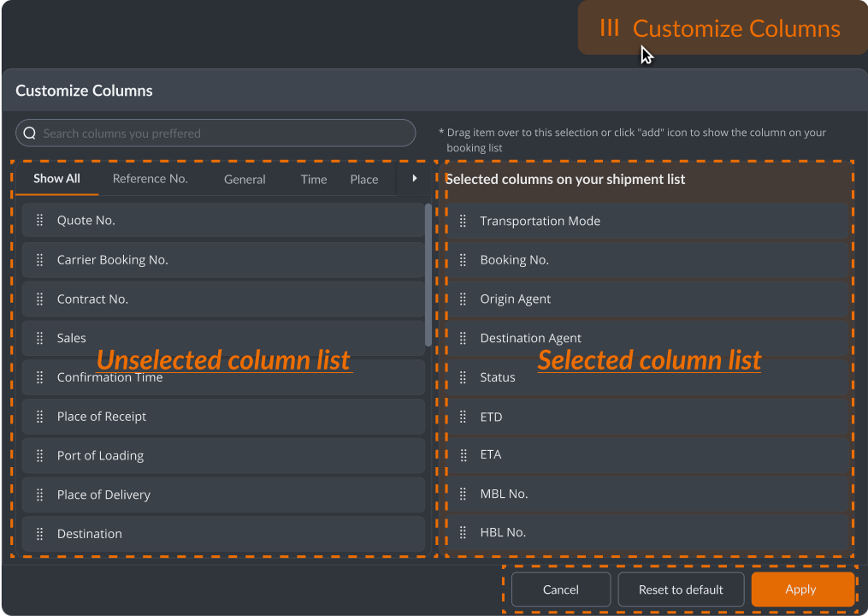The image size is (868, 616).
Task: Click the columns icon in Customize Columns button
Action: pos(609,28)
